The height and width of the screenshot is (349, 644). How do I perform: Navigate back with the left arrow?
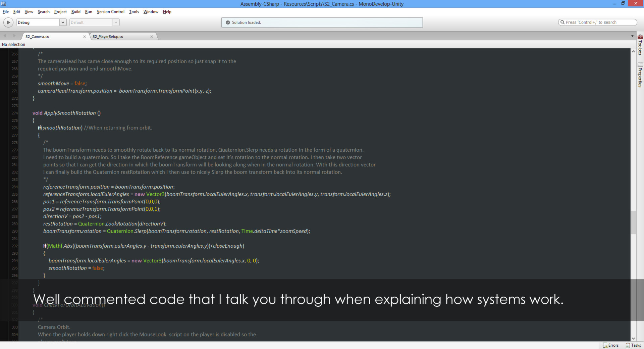point(5,36)
